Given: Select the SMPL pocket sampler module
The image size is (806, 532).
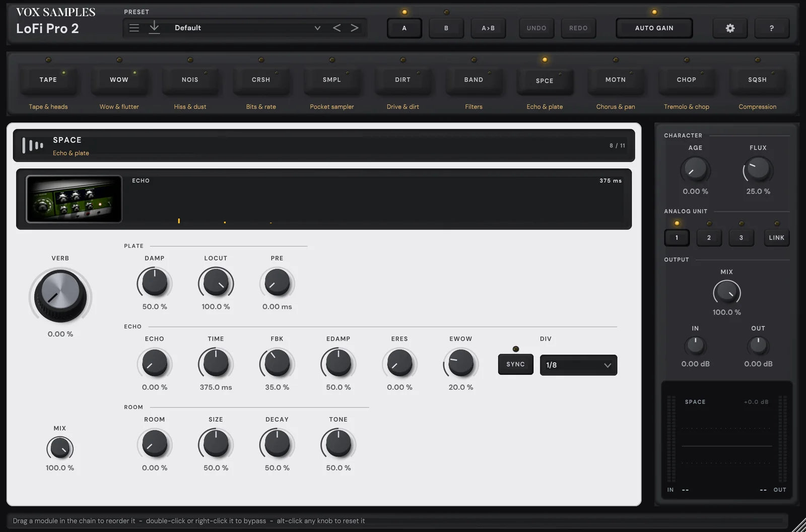Looking at the screenshot, I should (x=332, y=80).
